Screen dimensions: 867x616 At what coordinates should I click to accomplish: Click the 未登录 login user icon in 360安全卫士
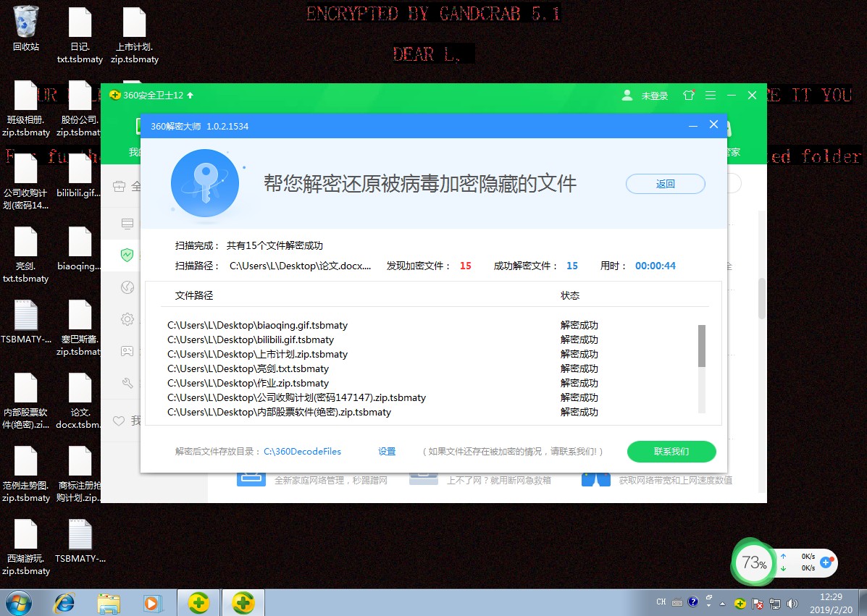point(627,95)
